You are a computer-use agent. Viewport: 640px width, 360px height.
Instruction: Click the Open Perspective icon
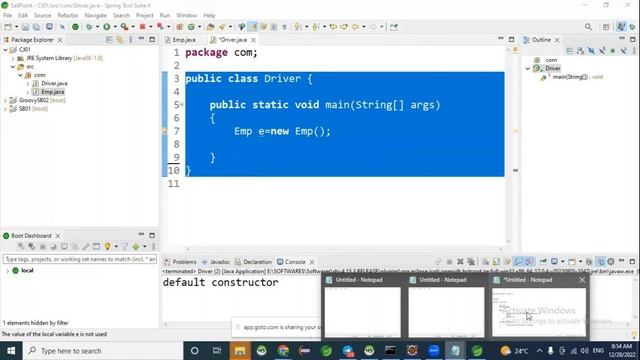click(606, 27)
